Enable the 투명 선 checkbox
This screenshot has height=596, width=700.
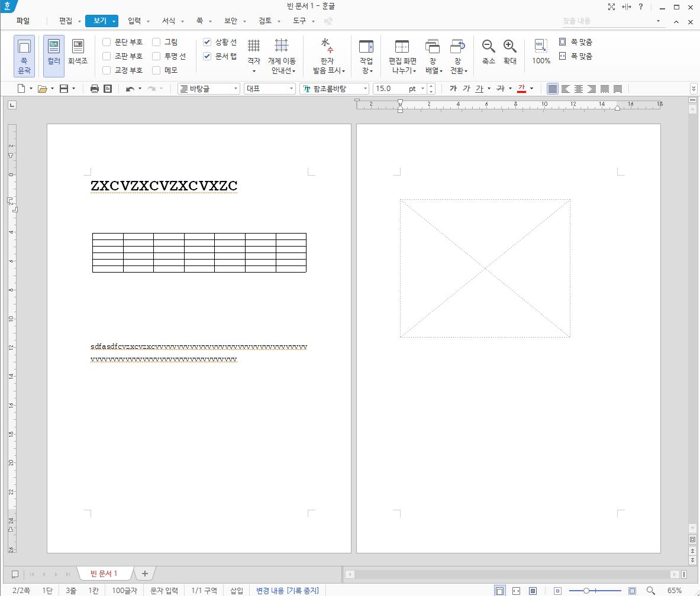tap(157, 56)
